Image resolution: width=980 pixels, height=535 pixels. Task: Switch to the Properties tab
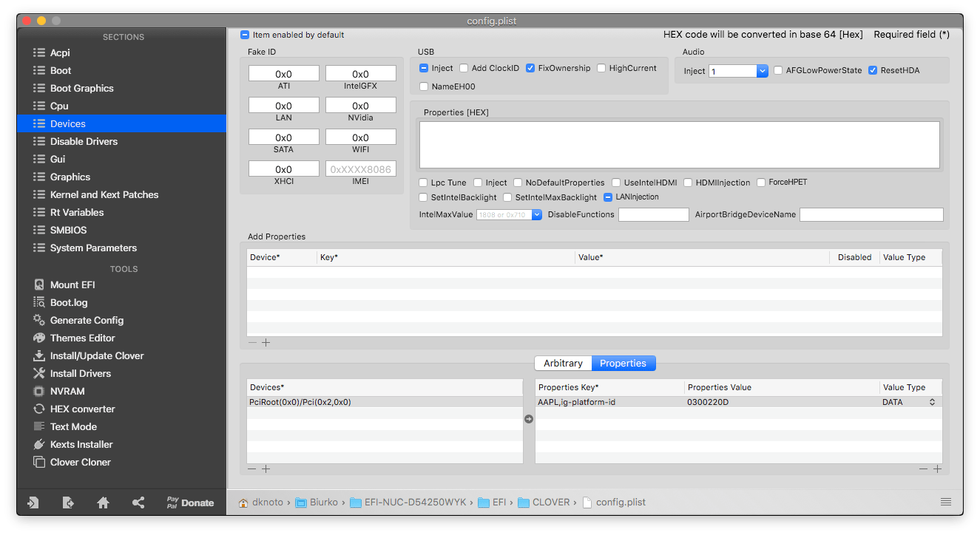(x=624, y=363)
